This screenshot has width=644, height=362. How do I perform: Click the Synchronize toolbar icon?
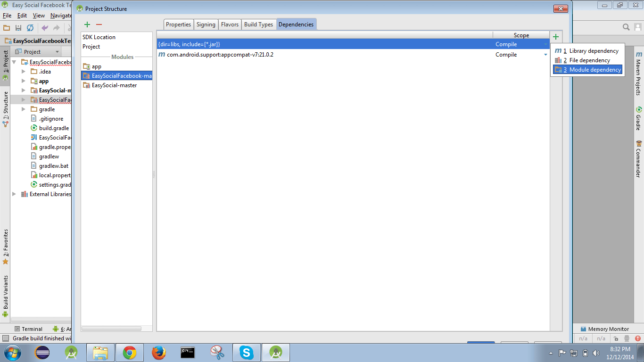coord(30,28)
